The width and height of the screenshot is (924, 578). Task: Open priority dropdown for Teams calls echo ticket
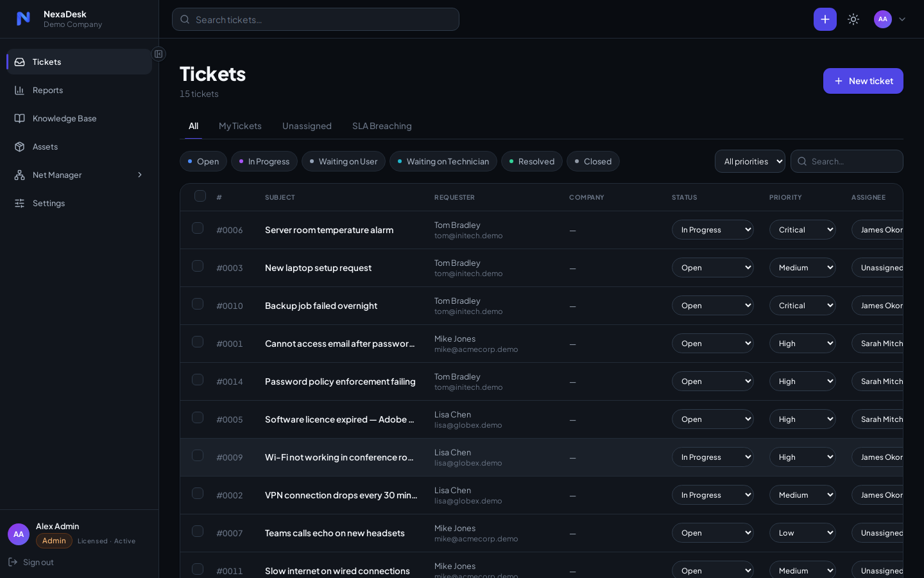[x=803, y=533]
